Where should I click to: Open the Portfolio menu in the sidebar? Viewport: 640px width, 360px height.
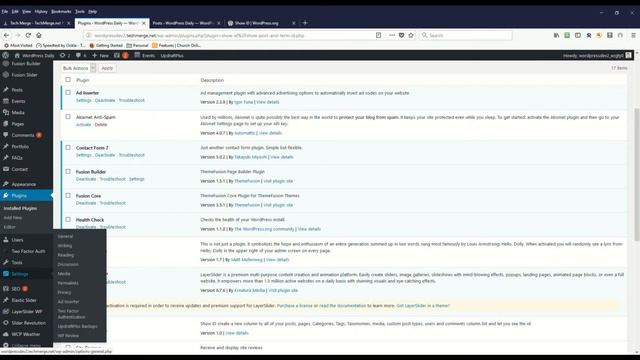pyautogui.click(x=20, y=147)
